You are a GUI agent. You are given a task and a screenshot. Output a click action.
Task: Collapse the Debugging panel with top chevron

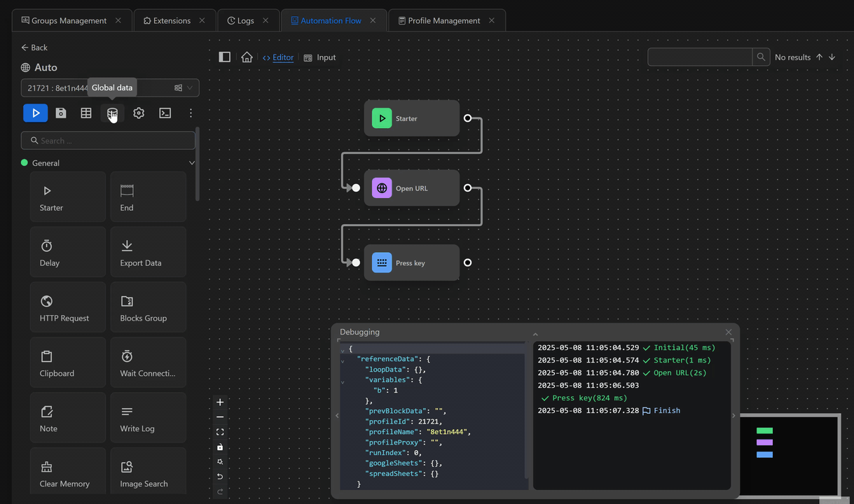click(535, 335)
